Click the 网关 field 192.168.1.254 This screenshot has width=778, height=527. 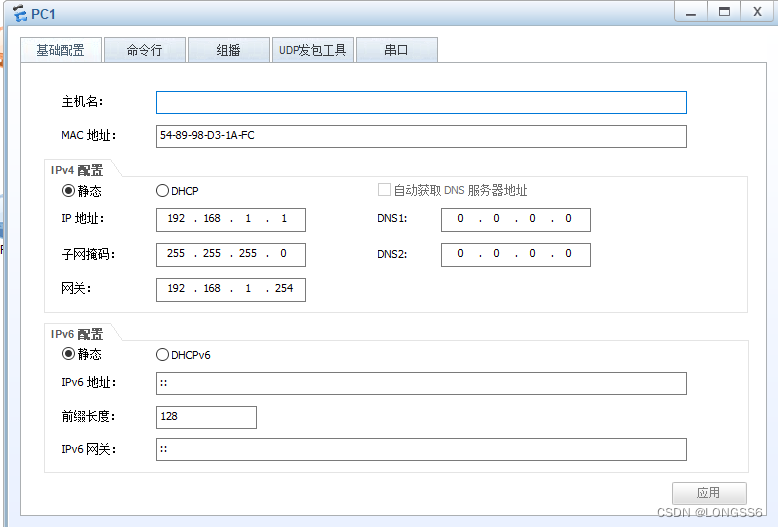pyautogui.click(x=231, y=289)
